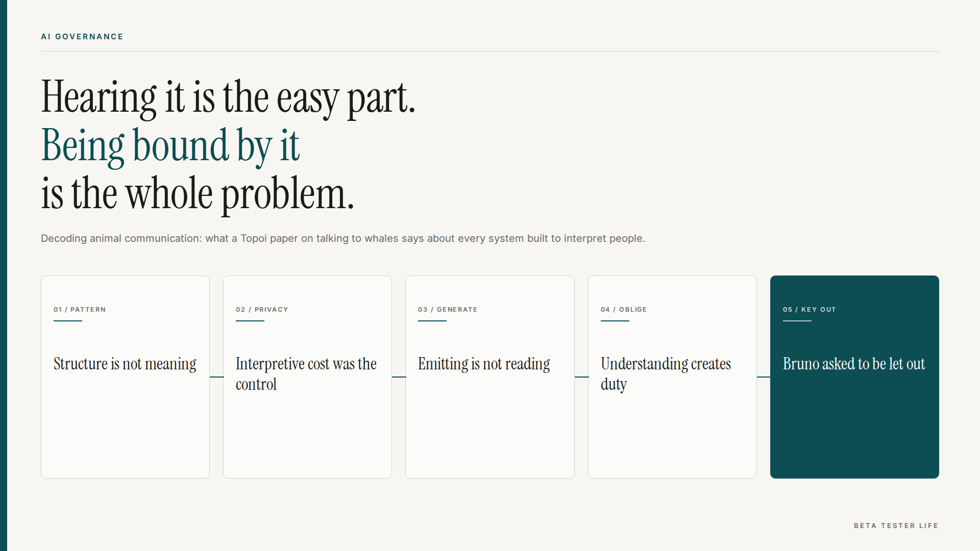Open the 'Emitting is not reading' card
The height and width of the screenshot is (551, 980).
[x=490, y=377]
